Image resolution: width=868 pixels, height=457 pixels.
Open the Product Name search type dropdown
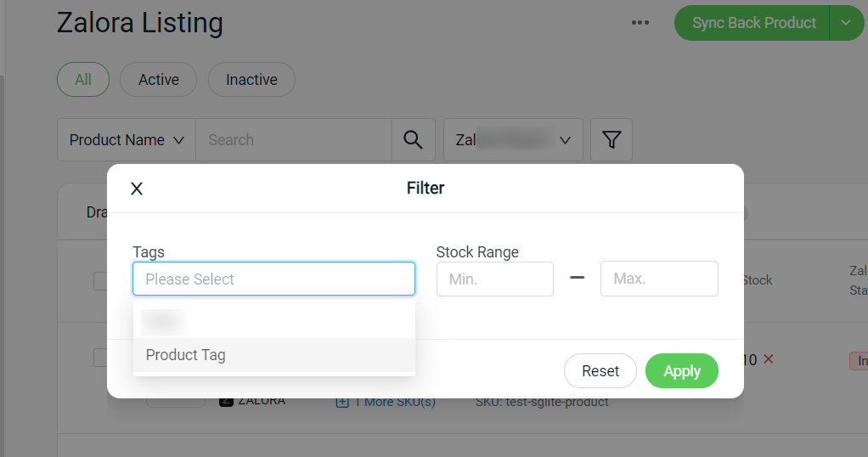click(127, 140)
